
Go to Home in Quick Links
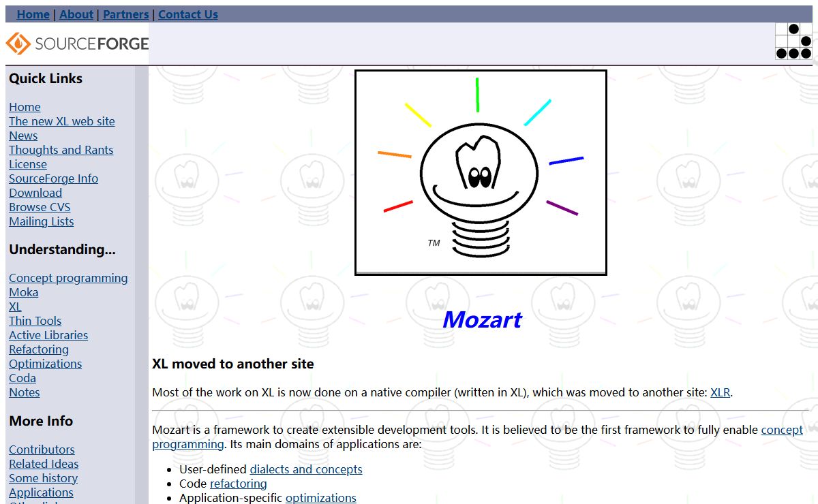point(25,107)
